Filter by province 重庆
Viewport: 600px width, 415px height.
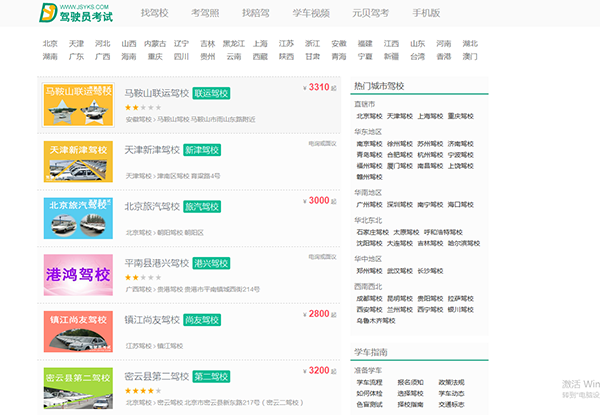pos(155,57)
